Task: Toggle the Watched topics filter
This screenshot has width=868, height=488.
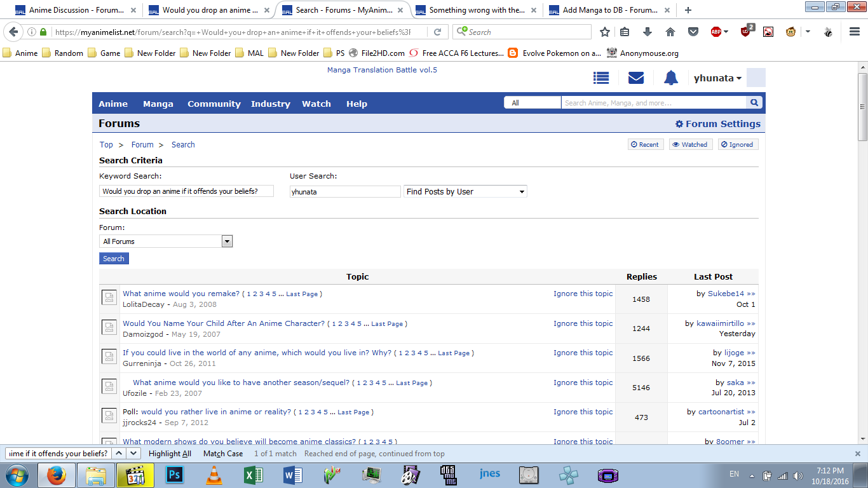Action: pyautogui.click(x=689, y=144)
